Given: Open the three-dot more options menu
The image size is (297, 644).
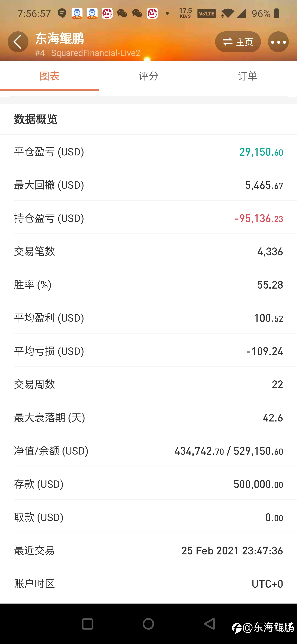Looking at the screenshot, I should tap(278, 42).
